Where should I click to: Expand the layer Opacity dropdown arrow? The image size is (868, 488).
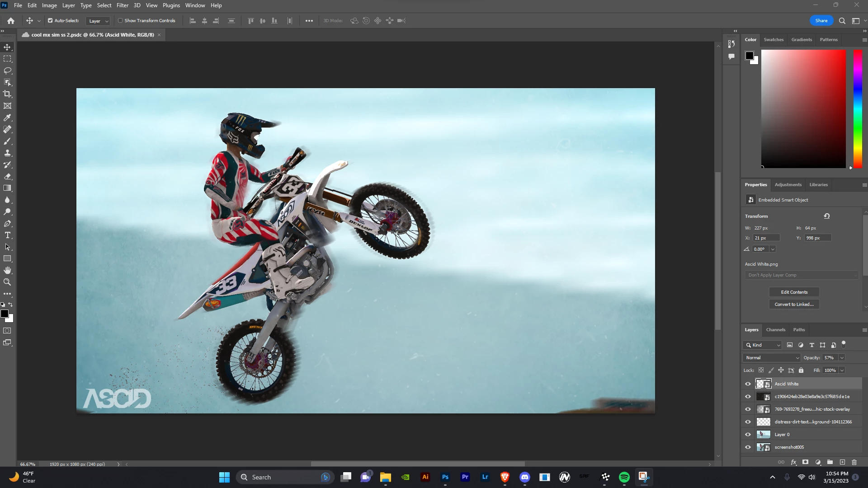click(842, 357)
